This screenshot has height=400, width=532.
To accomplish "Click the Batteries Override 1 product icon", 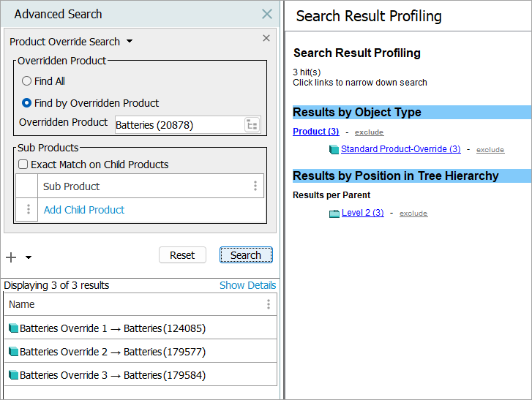I will (x=13, y=329).
